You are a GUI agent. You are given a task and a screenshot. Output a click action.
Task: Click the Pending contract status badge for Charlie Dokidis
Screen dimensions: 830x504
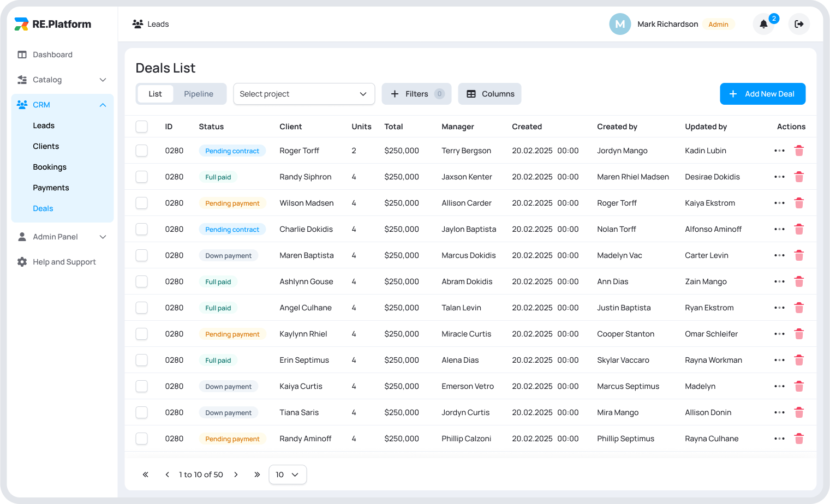coord(232,229)
